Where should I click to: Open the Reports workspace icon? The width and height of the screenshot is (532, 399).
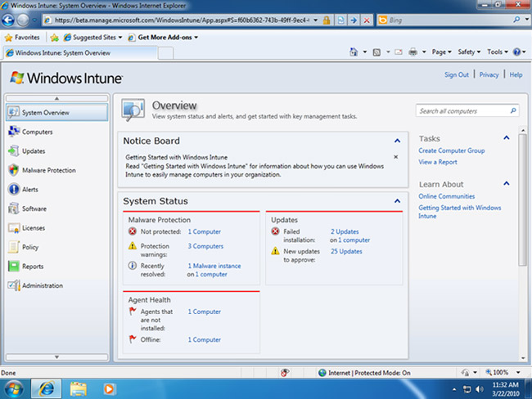(14, 267)
